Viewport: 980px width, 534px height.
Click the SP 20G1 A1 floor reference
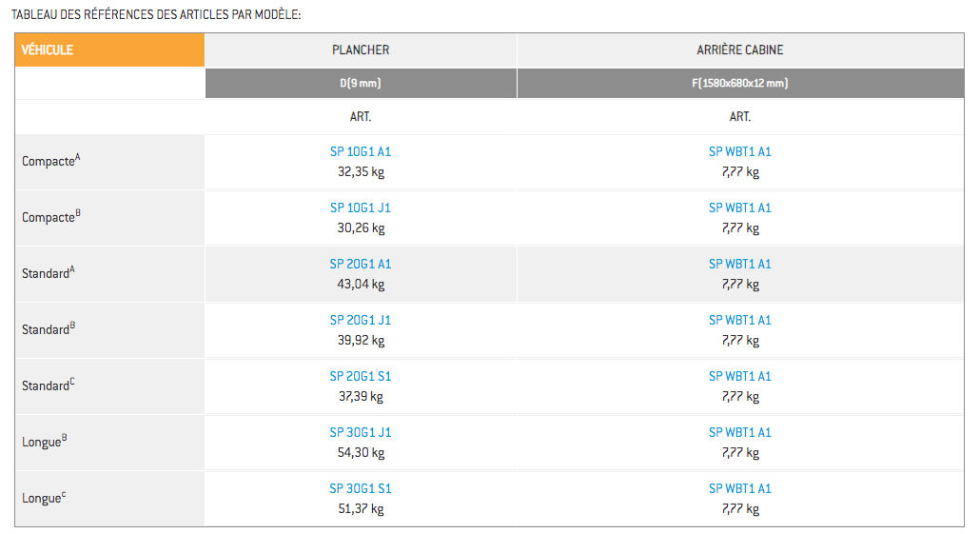coord(361,264)
